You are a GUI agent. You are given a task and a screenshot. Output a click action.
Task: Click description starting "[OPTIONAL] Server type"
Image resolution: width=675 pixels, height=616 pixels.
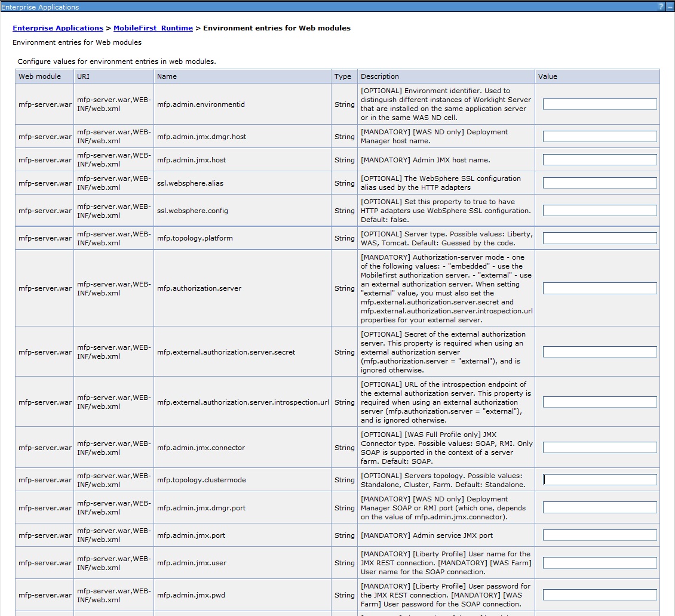(x=446, y=238)
